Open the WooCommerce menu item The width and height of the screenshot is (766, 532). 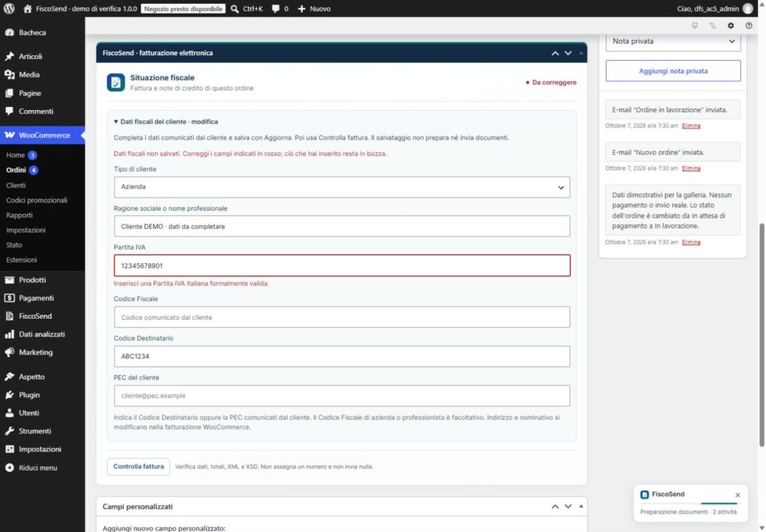[43, 135]
